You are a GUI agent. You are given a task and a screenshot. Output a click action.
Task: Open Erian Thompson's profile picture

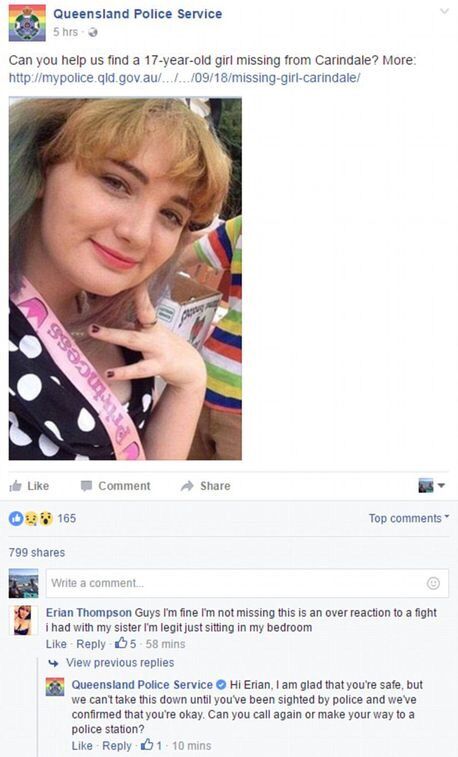pyautogui.click(x=24, y=619)
